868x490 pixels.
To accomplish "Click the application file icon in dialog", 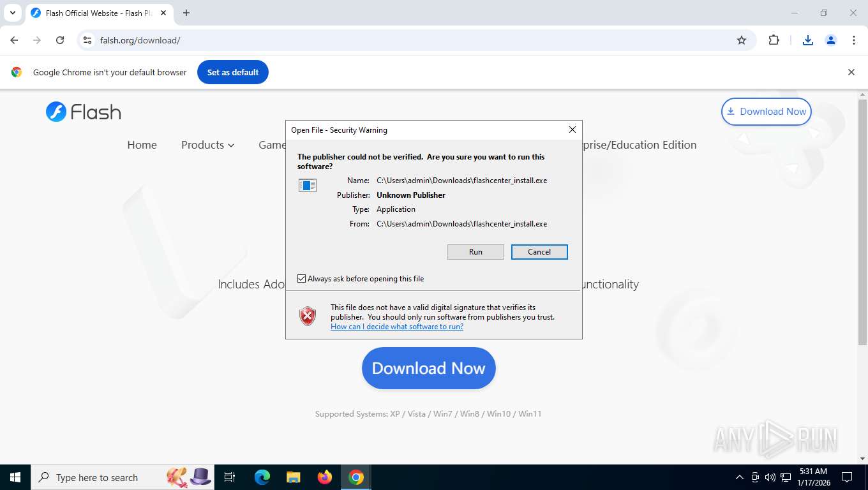I will 308,185.
